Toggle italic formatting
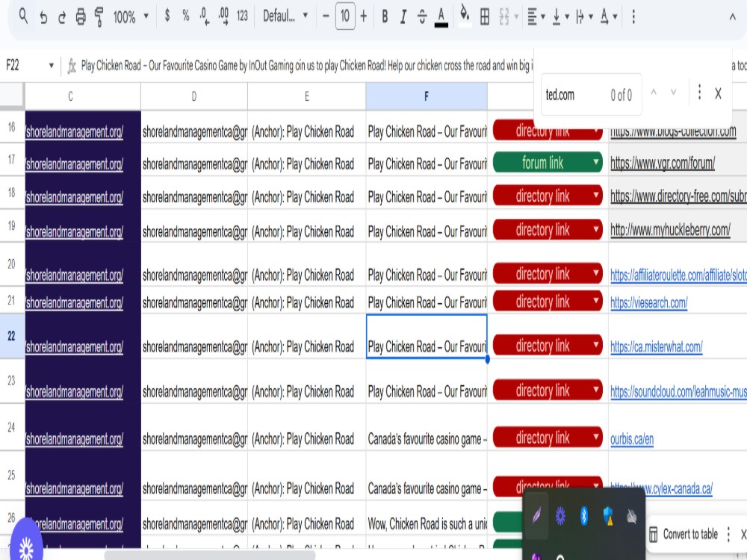 [x=403, y=16]
